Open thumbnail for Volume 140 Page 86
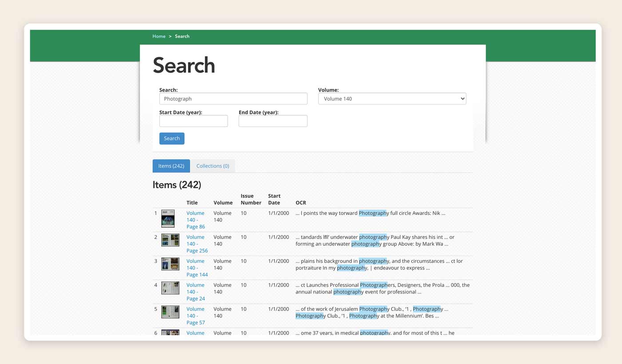Screen dimensions: 622x364 point(168,218)
